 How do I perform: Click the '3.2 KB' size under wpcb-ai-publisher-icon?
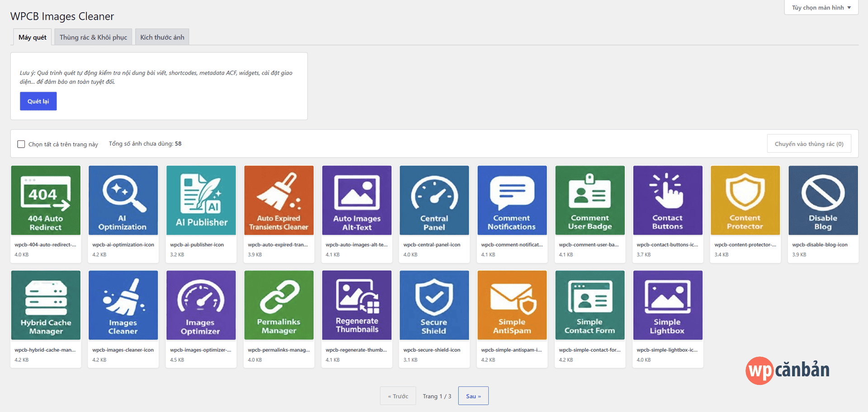pos(177,255)
